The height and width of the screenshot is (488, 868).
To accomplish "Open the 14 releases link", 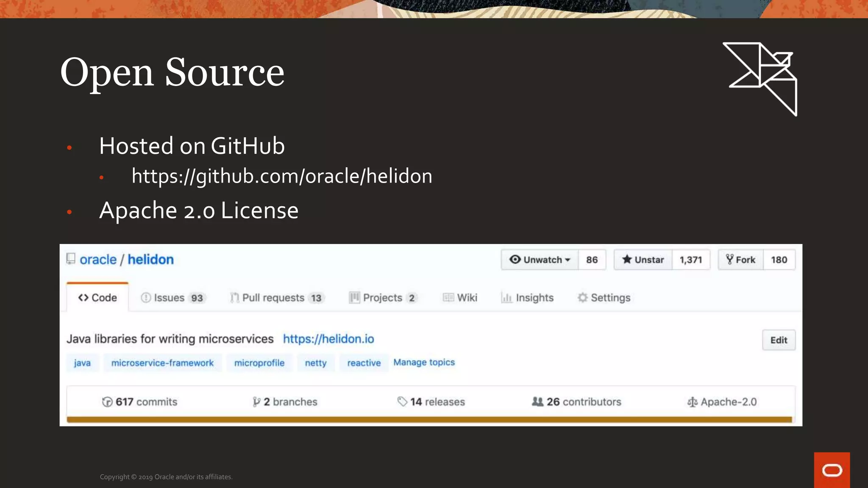I will tap(431, 402).
